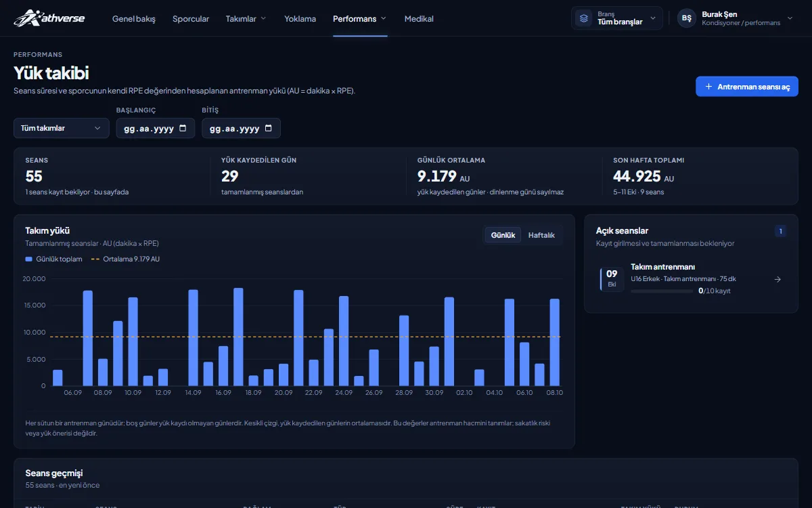Click the 0/10 kayıt progress bar

pos(661,291)
